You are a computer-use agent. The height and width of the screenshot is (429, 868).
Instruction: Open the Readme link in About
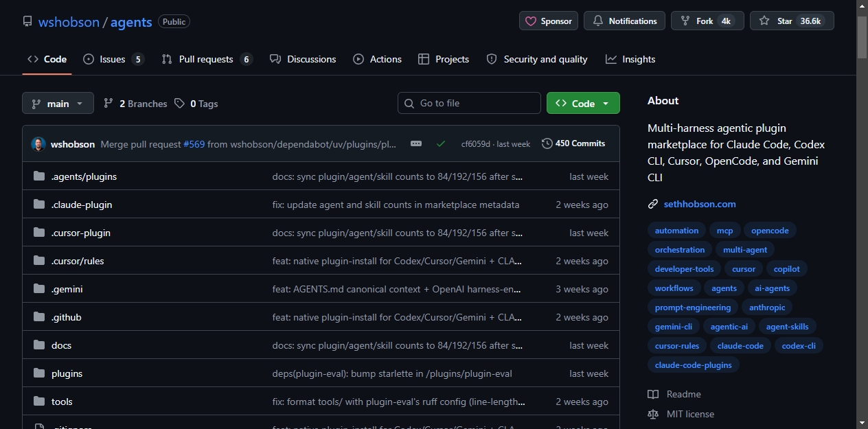pos(674,394)
